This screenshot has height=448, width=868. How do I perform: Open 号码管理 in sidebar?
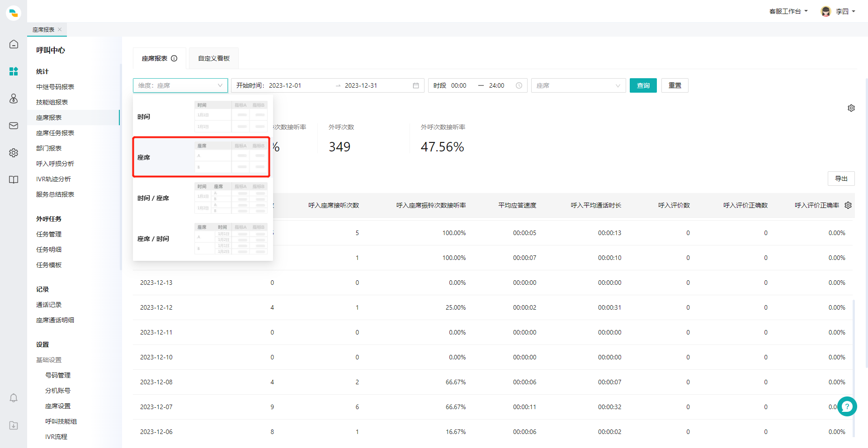coord(58,375)
